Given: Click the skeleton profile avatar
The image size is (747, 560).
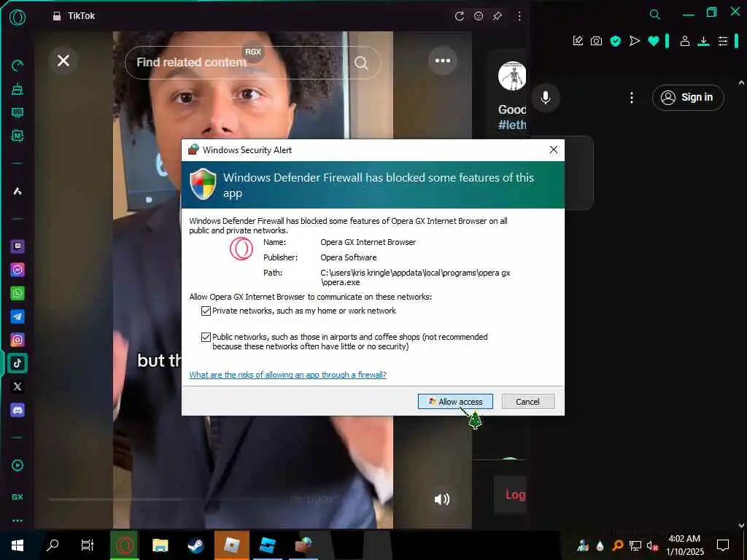Looking at the screenshot, I should (x=512, y=75).
